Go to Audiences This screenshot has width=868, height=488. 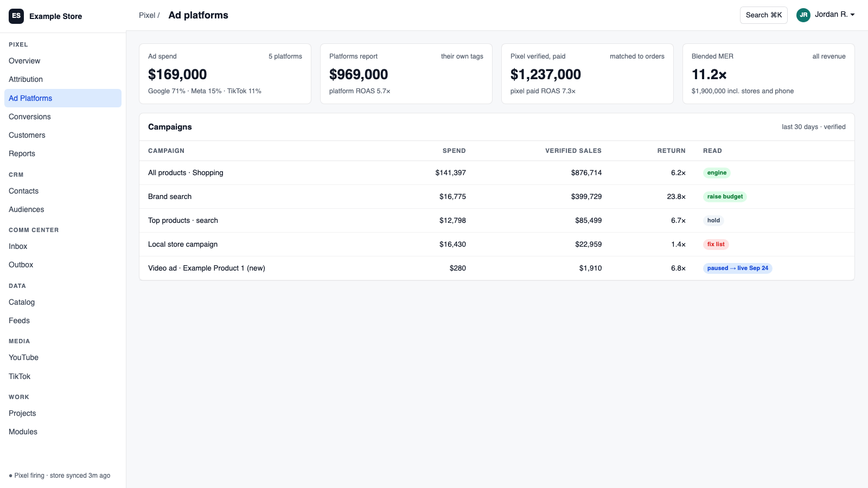(x=63, y=209)
